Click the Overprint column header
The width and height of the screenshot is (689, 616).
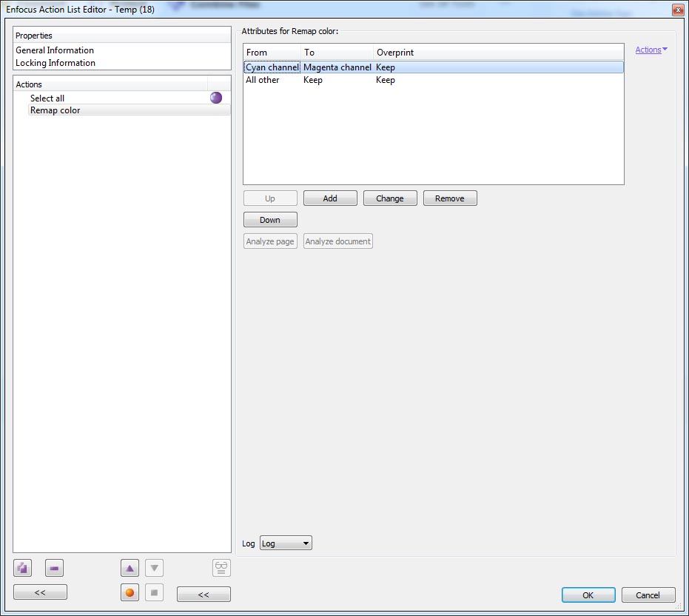pos(498,53)
